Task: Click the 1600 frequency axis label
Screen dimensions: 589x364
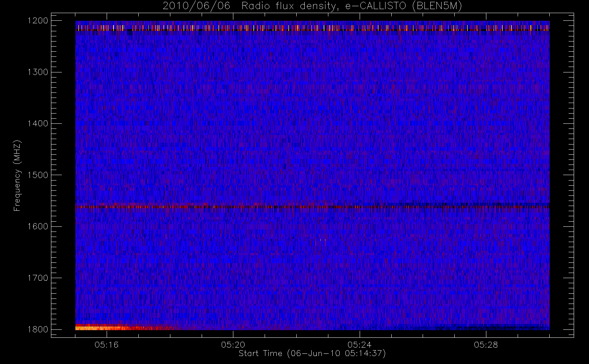Action: 38,226
